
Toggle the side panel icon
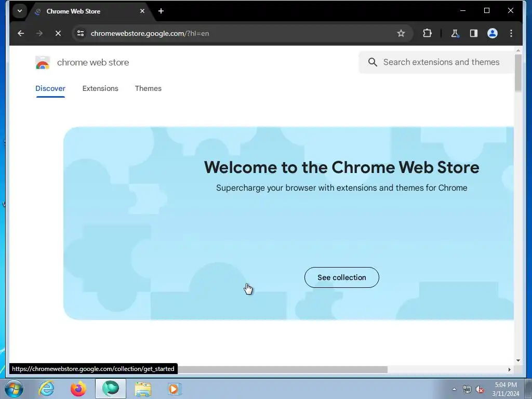474,33
